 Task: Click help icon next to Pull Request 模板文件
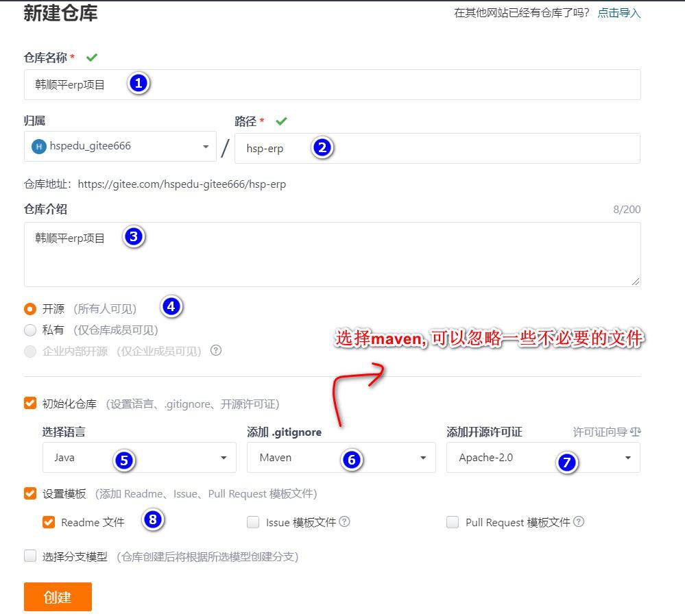(579, 521)
